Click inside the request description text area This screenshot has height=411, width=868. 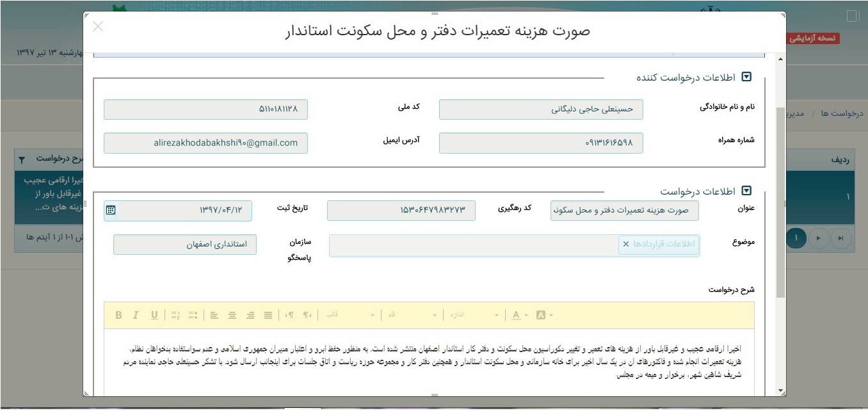coord(429,362)
